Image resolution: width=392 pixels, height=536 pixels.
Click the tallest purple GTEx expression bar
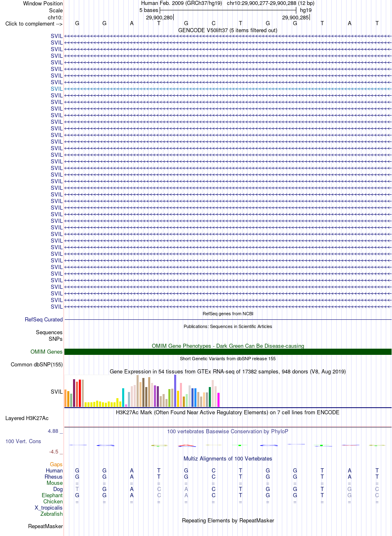click(175, 391)
